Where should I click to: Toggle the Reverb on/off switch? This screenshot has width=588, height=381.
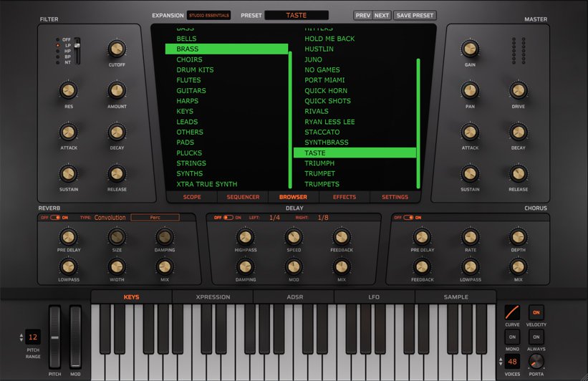[x=54, y=218]
